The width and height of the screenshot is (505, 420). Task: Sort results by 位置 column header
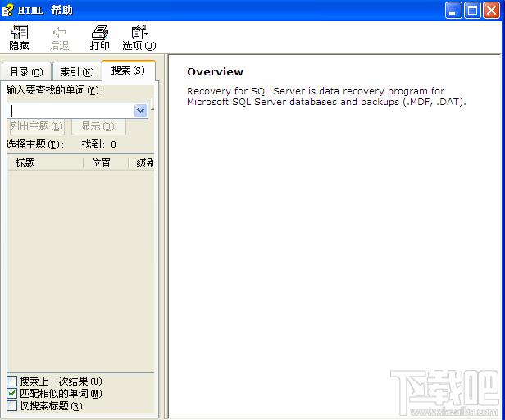tap(106, 162)
